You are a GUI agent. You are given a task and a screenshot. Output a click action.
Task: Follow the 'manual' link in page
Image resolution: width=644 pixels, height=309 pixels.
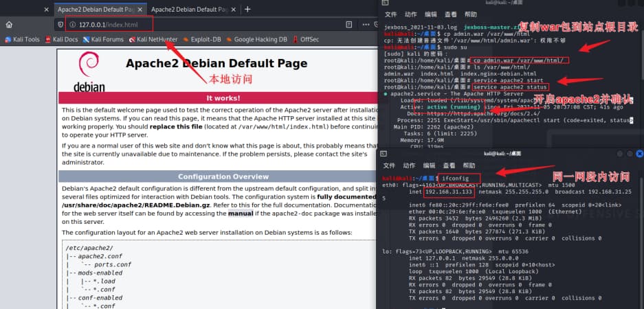[x=241, y=214]
